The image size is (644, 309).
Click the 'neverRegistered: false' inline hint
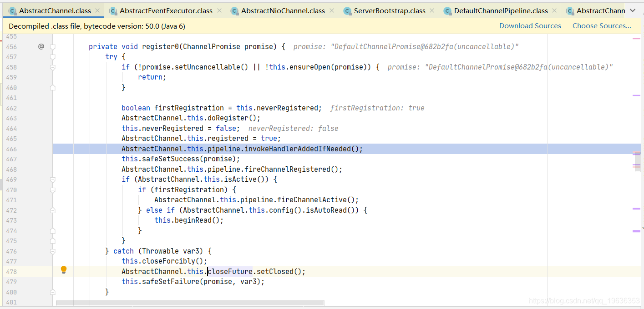[x=293, y=128]
